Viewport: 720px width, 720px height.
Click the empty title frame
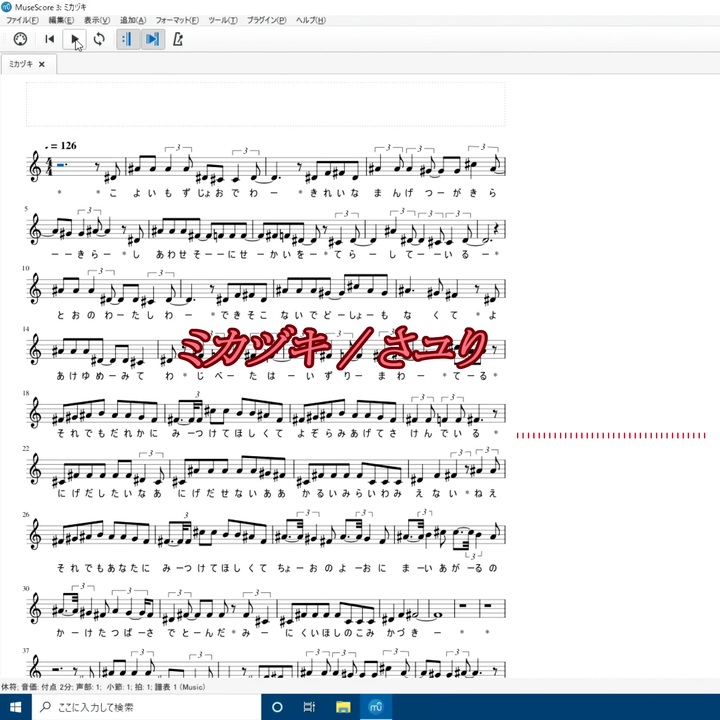click(265, 104)
